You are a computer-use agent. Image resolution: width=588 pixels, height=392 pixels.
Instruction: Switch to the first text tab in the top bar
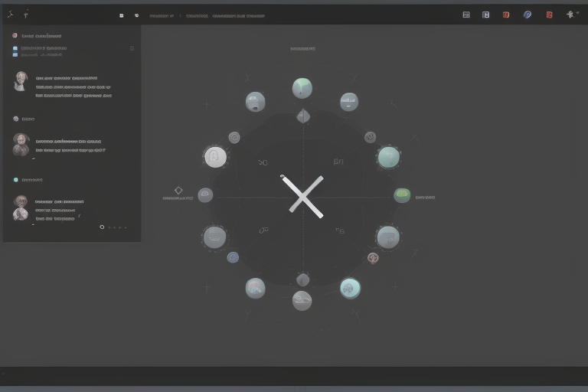click(162, 15)
